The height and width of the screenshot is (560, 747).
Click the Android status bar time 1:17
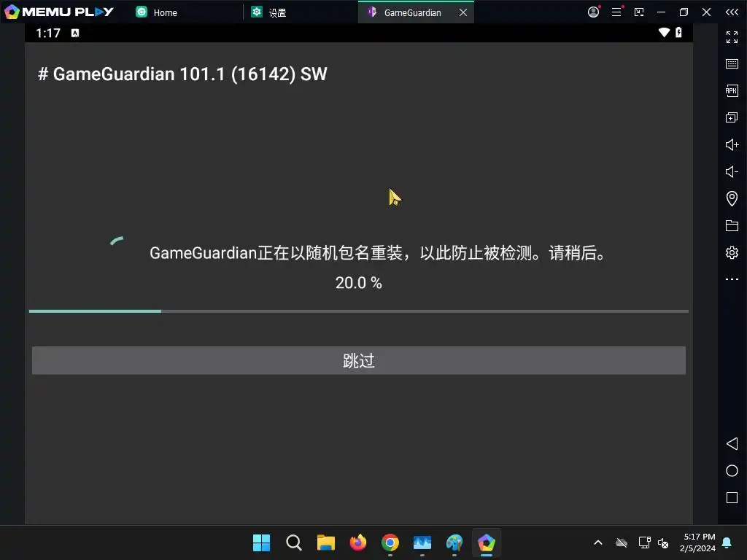coord(48,33)
